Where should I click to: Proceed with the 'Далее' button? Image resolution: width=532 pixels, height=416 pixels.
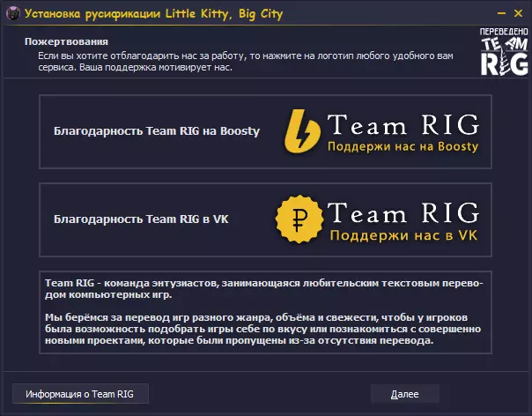tap(405, 394)
